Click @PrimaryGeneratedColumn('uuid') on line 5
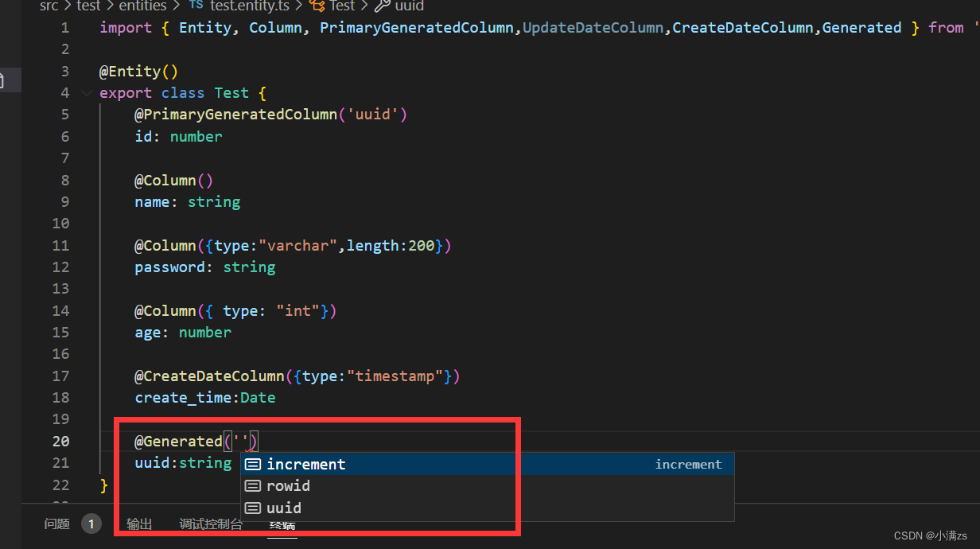Viewport: 980px width, 549px height. click(x=271, y=115)
